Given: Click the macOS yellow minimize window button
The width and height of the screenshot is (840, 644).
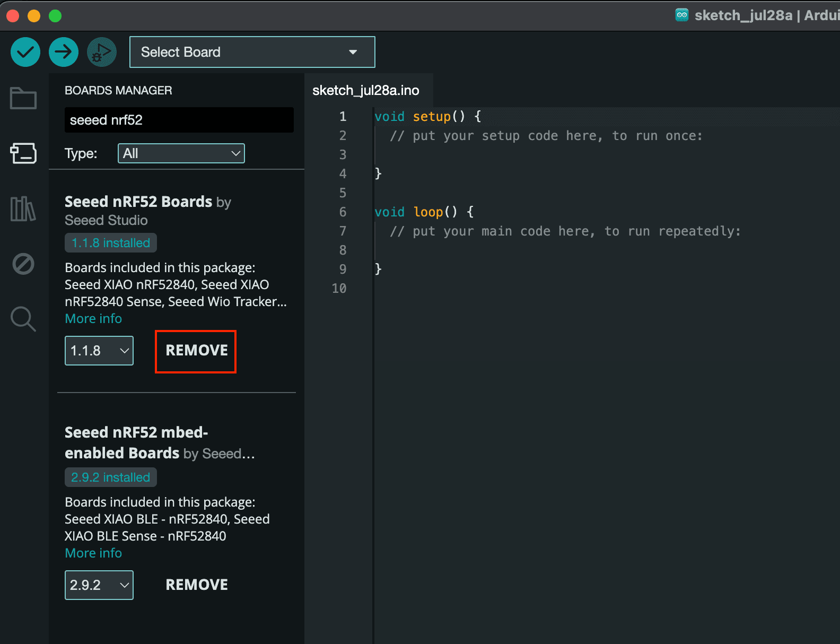Looking at the screenshot, I should tap(34, 16).
